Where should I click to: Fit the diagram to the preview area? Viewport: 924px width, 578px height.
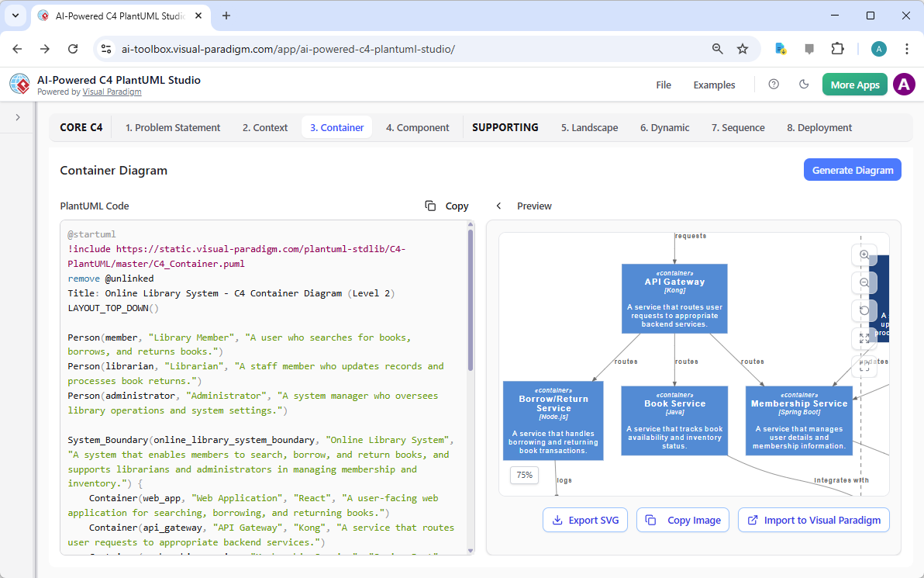tap(864, 338)
